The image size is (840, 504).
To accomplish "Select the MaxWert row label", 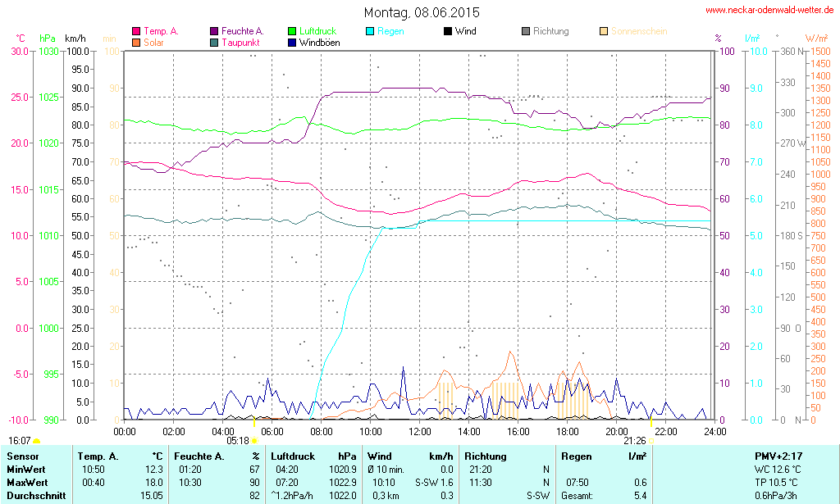I will 26,483.
